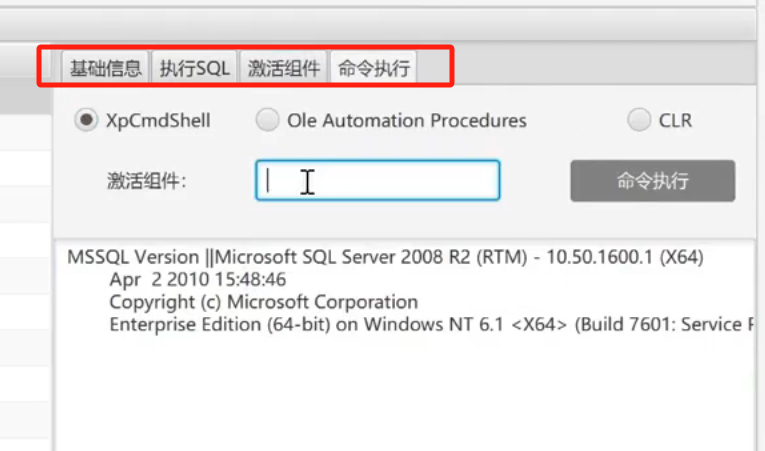
Task: Open the 执行SQL tab
Action: click(x=195, y=67)
